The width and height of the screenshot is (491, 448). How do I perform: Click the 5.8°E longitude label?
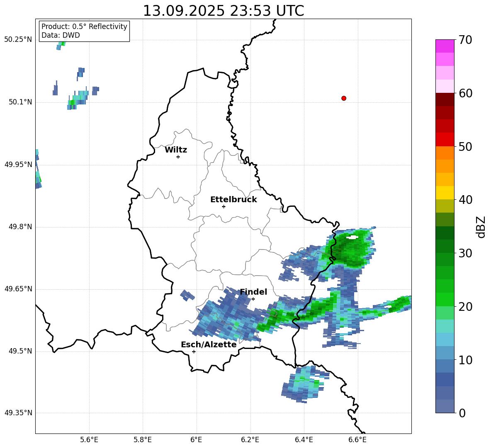(143, 440)
